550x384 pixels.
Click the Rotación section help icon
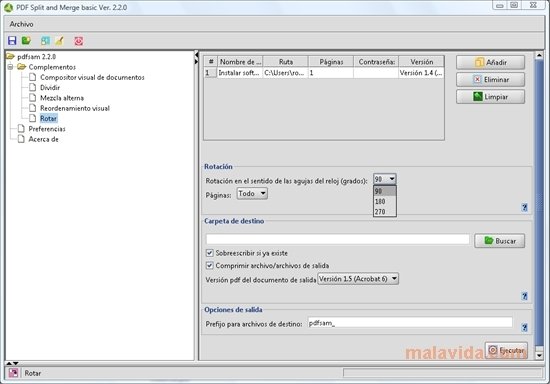click(x=524, y=207)
